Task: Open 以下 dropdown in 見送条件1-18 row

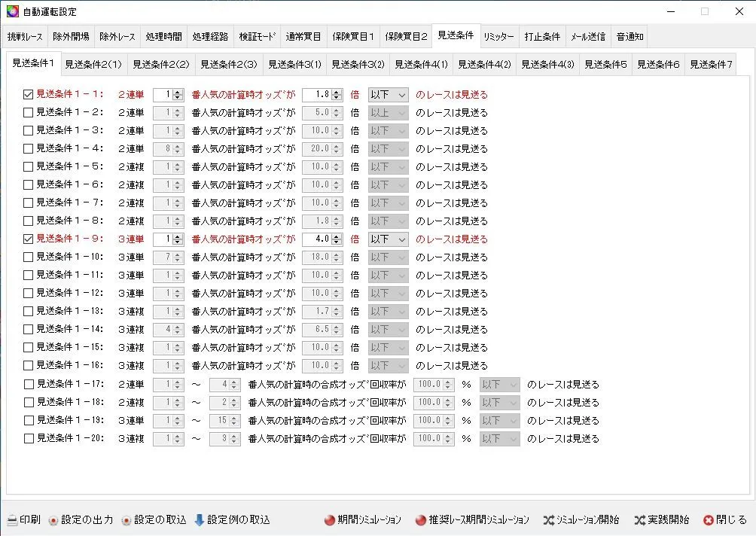Action: tap(499, 403)
